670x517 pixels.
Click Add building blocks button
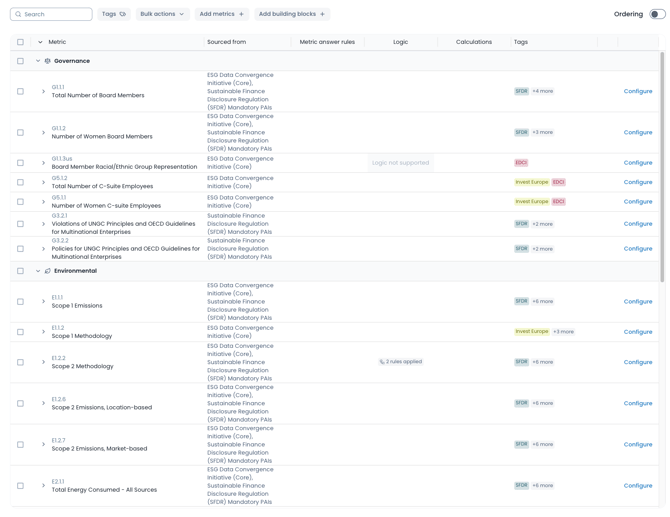292,14
